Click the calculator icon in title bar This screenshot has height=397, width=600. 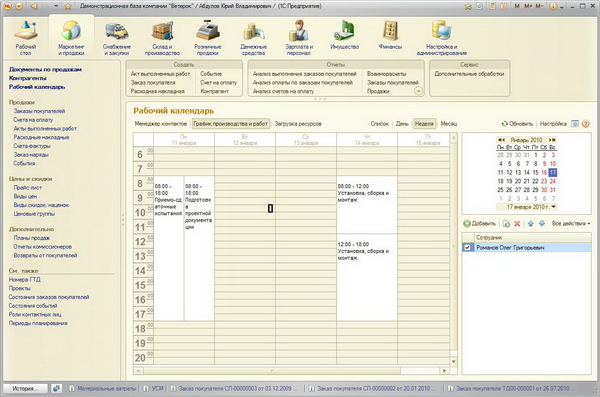493,6
